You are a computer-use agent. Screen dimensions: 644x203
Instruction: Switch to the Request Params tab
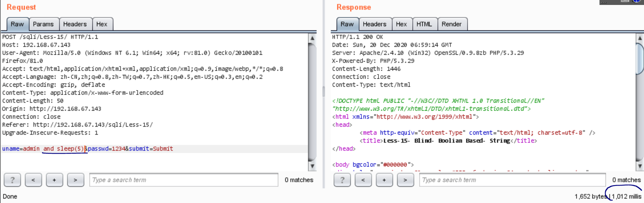[x=43, y=24]
